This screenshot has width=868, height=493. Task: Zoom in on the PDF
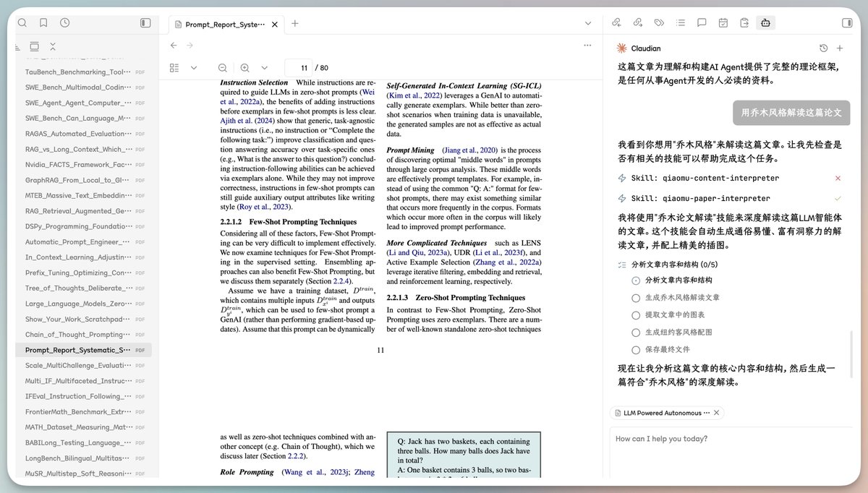click(244, 68)
